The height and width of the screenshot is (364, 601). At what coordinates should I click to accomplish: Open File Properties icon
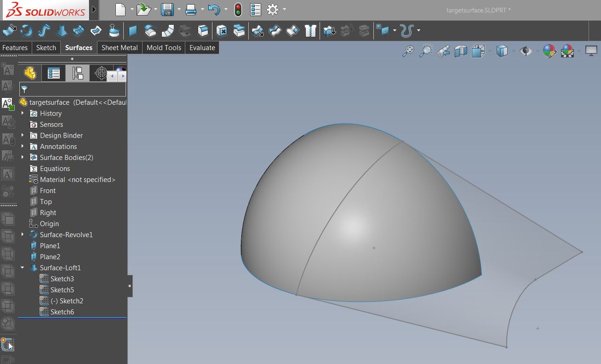(256, 9)
